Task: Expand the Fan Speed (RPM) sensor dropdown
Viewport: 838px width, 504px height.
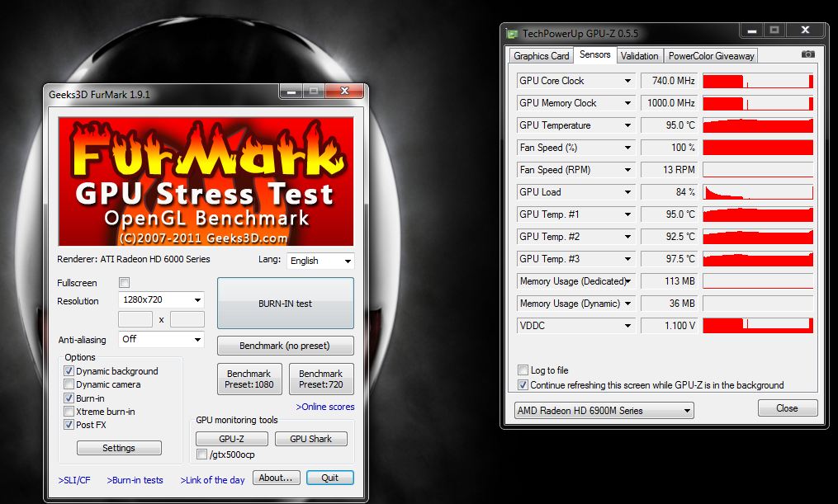Action: click(x=628, y=170)
